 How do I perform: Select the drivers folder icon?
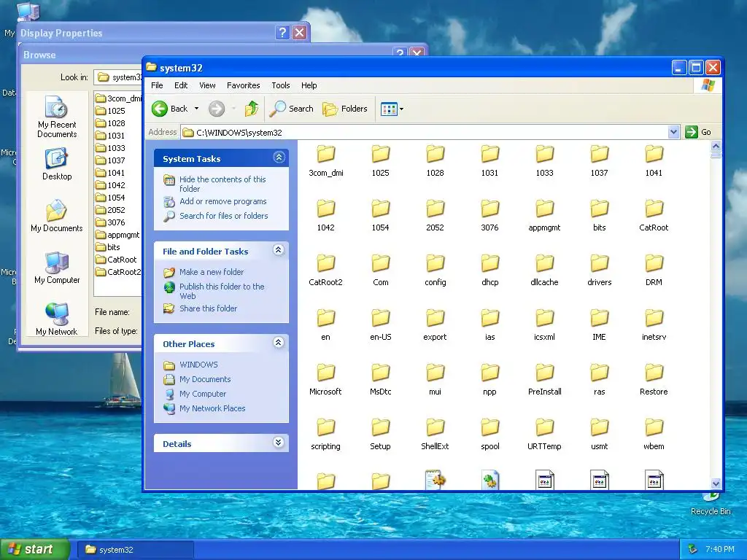600,263
